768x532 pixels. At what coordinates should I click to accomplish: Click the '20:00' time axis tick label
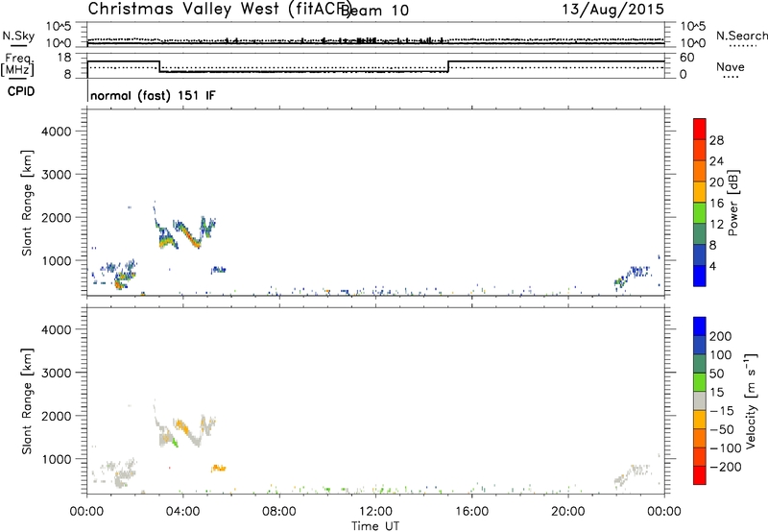[567, 512]
